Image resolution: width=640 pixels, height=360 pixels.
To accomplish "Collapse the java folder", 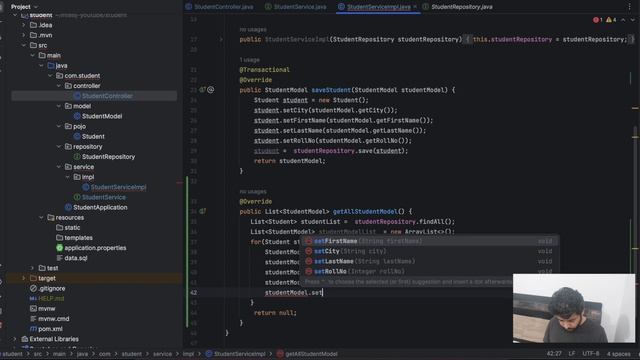I will coord(41,65).
